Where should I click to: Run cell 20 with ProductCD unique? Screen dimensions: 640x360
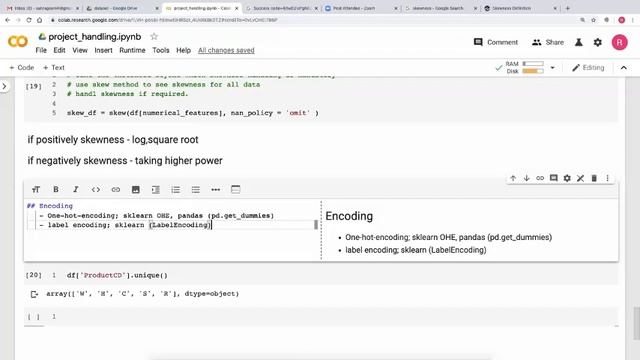33,275
